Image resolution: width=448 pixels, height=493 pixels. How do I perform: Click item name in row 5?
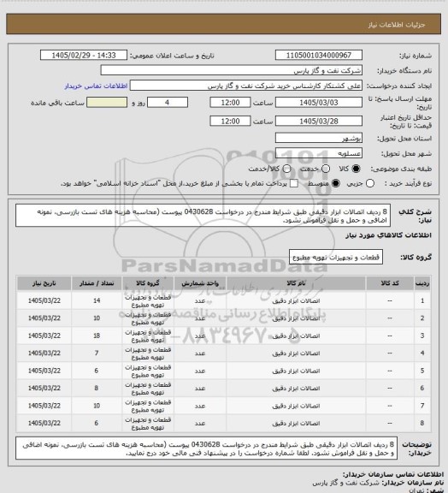tap(296, 371)
